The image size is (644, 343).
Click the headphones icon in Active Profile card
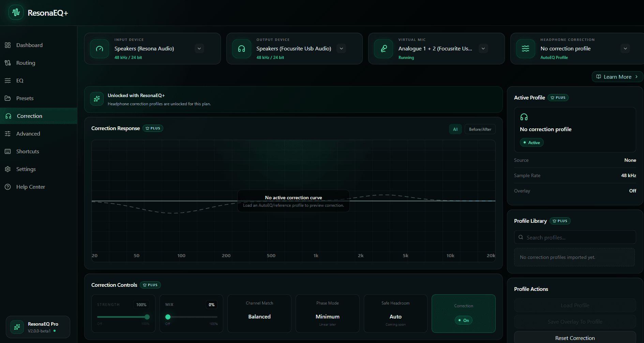coord(524,117)
